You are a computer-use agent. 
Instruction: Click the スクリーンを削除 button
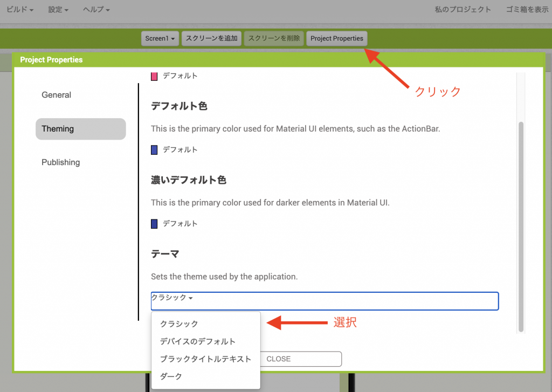pos(273,38)
